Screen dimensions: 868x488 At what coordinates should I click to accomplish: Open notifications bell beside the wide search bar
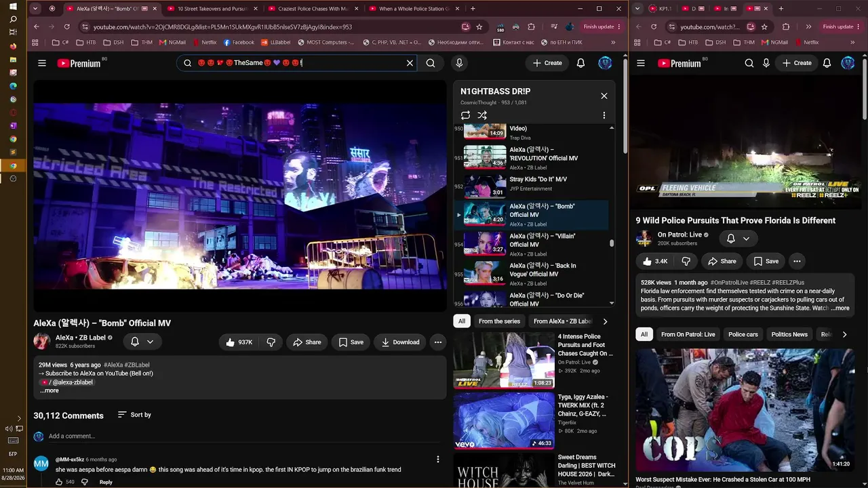pyautogui.click(x=580, y=63)
